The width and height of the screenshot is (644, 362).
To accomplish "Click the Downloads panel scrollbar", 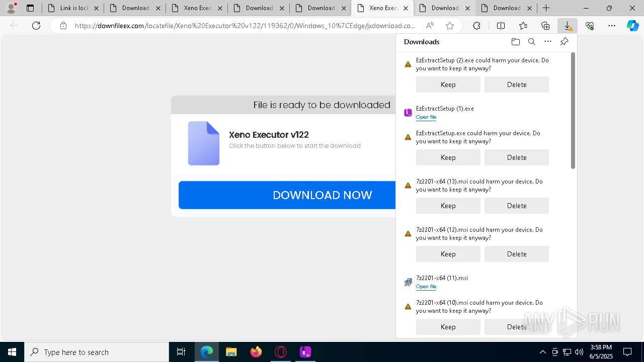I will 573,111.
